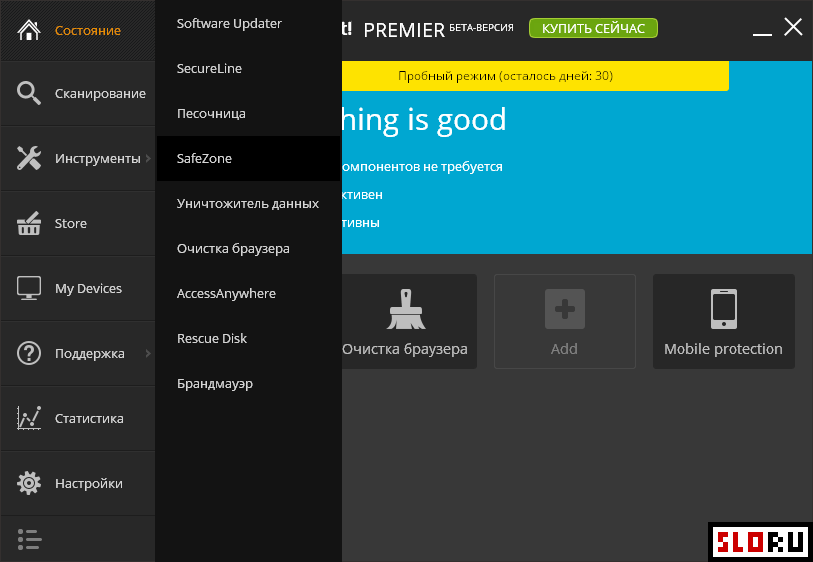Image resolution: width=813 pixels, height=562 pixels.
Task: Click the plus icon on Add tile
Action: pos(565,309)
